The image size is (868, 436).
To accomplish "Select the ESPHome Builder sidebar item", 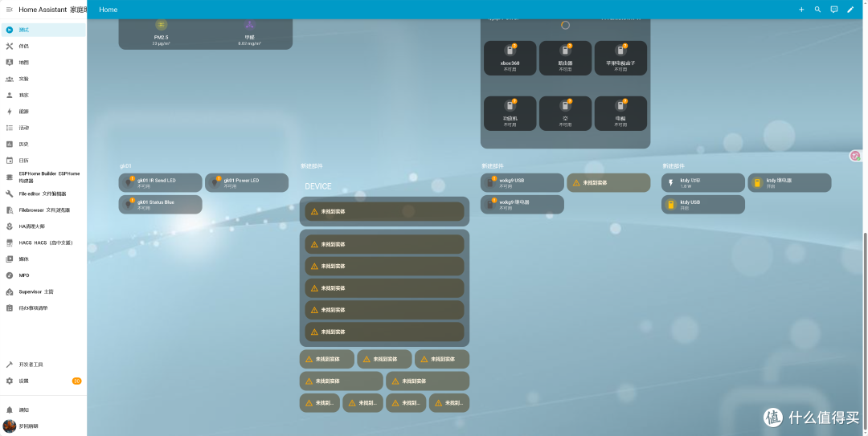I will [x=43, y=177].
